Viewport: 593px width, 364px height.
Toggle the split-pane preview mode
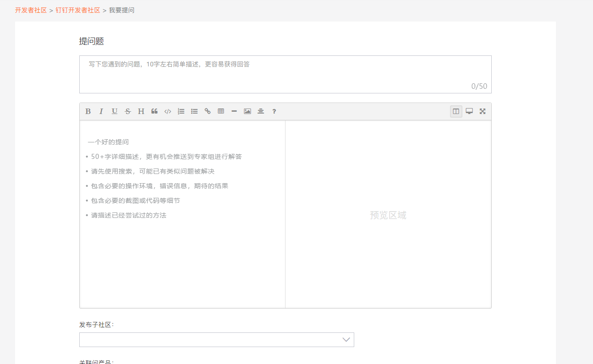456,111
